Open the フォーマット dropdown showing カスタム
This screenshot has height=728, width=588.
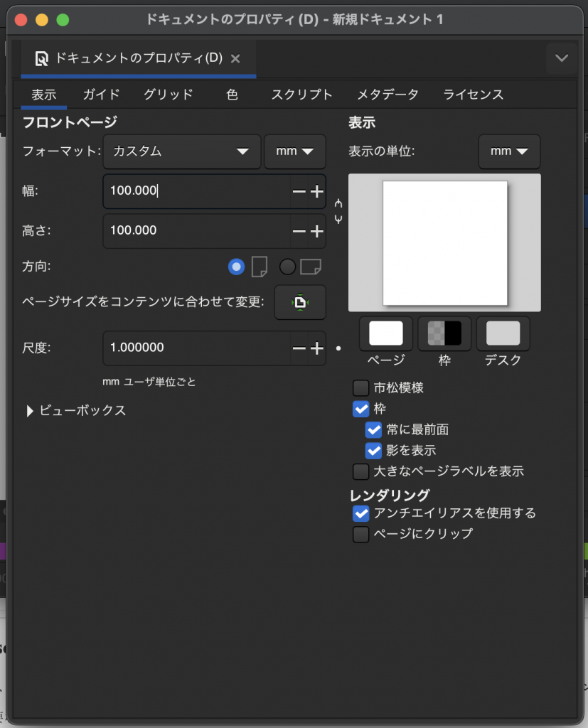tap(181, 151)
